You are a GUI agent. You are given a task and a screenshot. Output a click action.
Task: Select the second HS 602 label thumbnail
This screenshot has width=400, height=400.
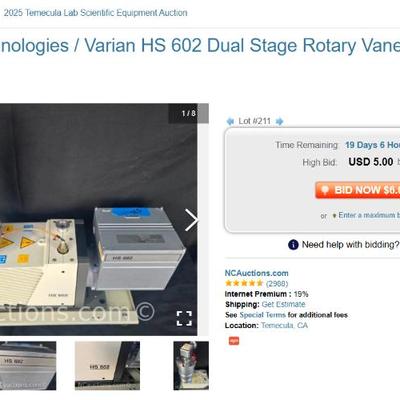pyautogui.click(x=107, y=366)
